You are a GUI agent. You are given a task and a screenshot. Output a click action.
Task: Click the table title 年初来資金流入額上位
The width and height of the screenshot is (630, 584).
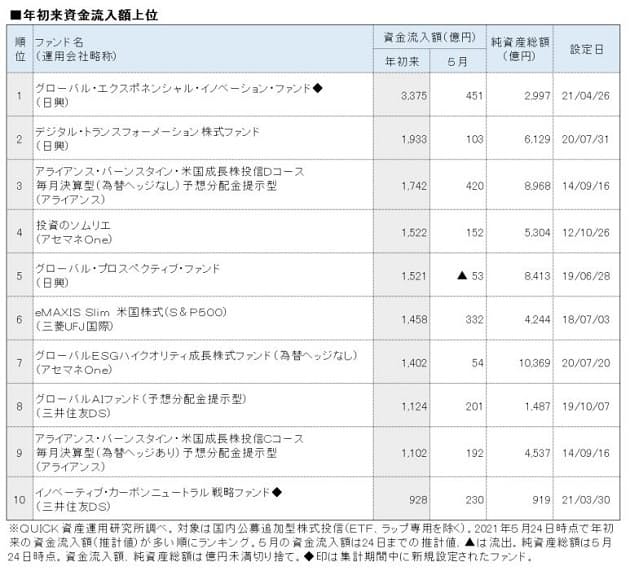click(84, 15)
